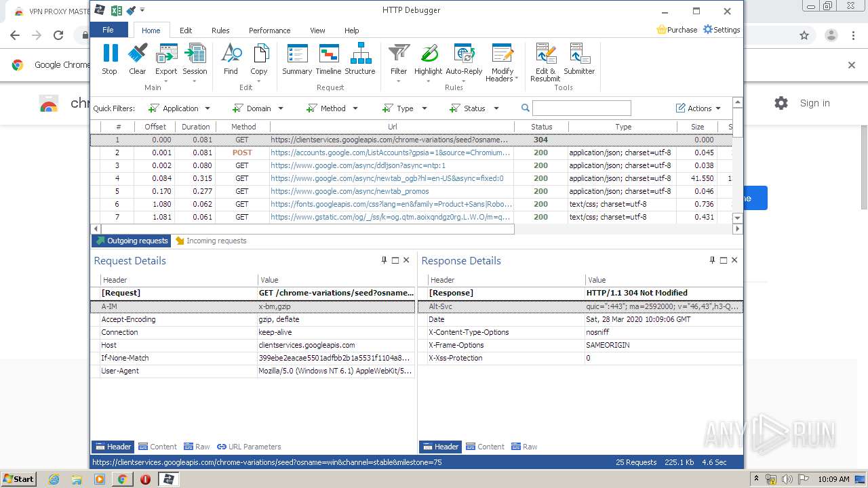Click the Excel export quick access icon

[x=116, y=10]
